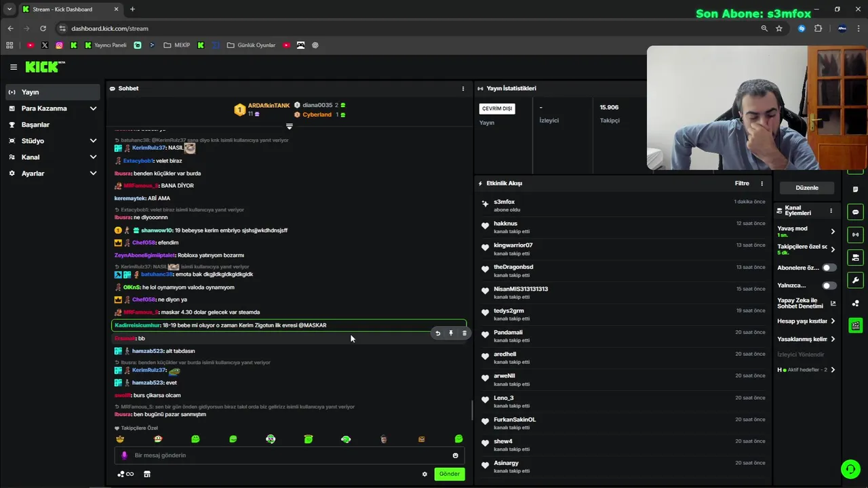Screen dimensions: 868x488
Task: Click the Düzenle button
Action: click(807, 188)
